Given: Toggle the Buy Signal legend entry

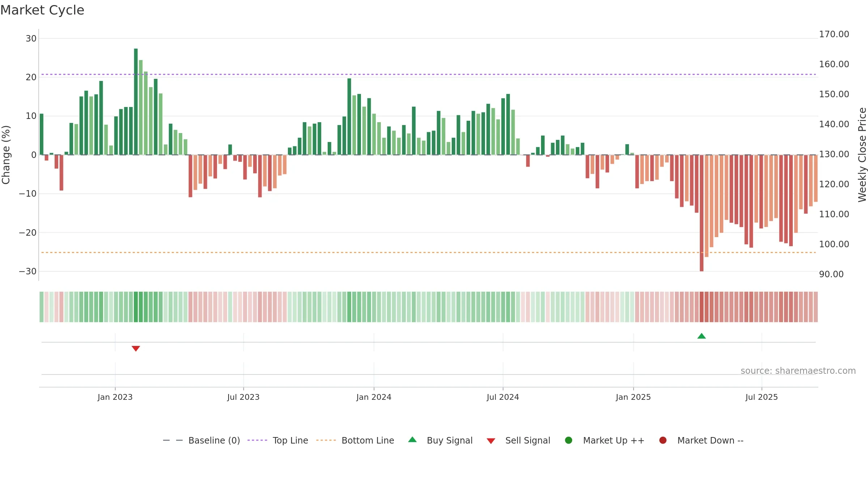Looking at the screenshot, I should coord(440,440).
